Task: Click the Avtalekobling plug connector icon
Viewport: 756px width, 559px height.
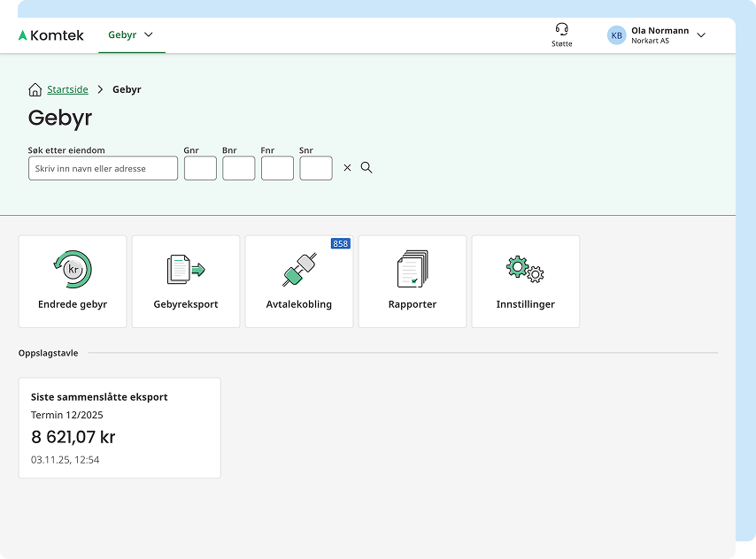Action: tap(299, 270)
